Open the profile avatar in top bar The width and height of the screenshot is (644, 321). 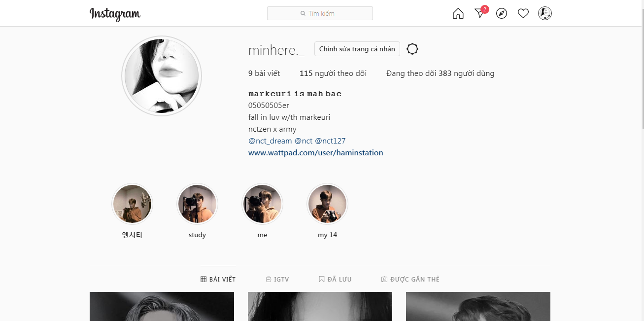click(x=545, y=13)
